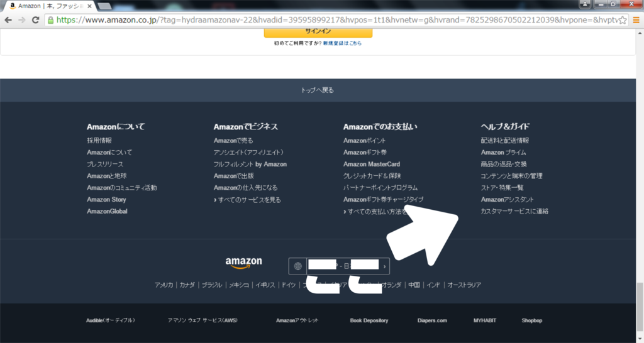
Task: Open Amazonの仕入先になる link
Action: click(x=246, y=187)
